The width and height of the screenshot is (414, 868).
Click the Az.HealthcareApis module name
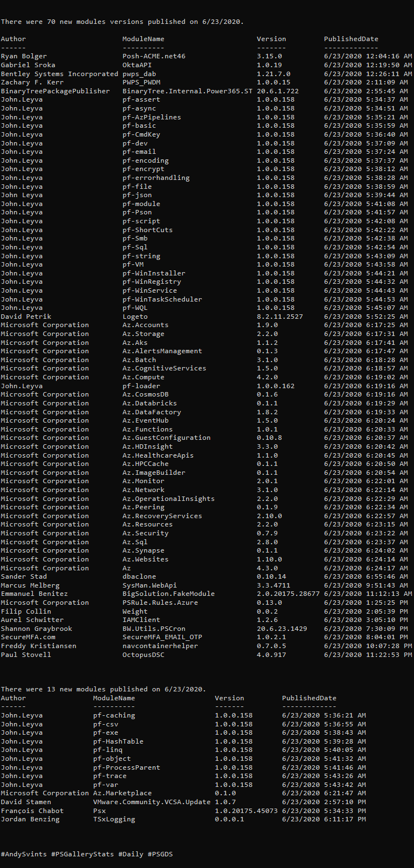click(158, 455)
